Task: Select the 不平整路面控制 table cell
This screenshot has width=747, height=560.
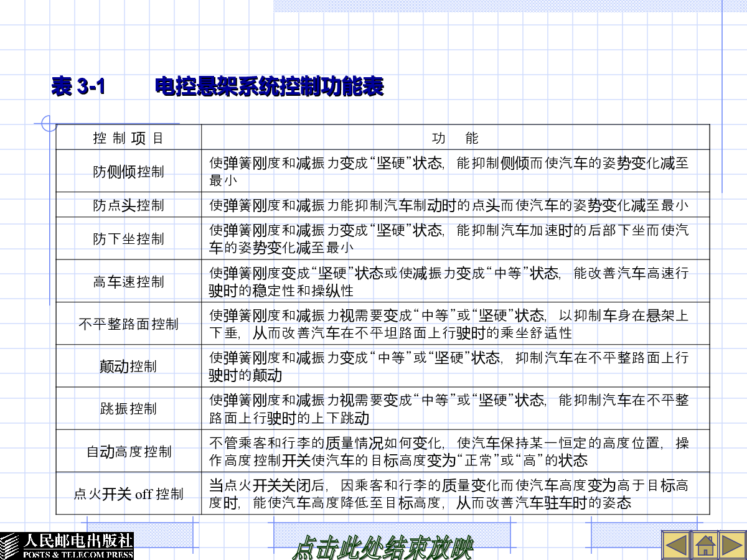Action: (128, 324)
